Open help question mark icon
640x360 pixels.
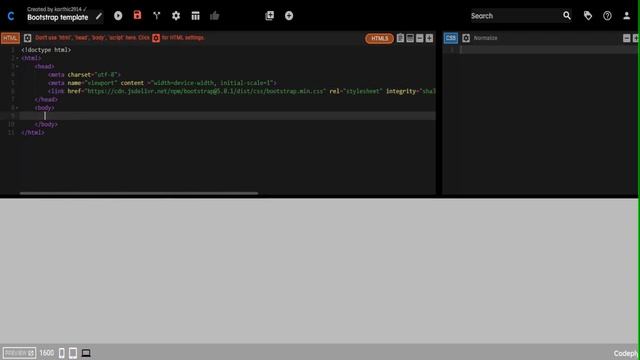point(607,16)
